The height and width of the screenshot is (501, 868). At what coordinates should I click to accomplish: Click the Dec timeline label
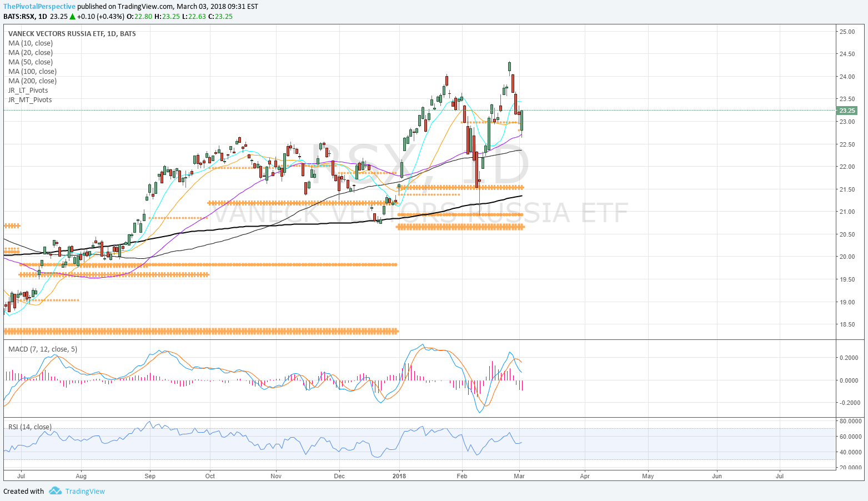(339, 476)
